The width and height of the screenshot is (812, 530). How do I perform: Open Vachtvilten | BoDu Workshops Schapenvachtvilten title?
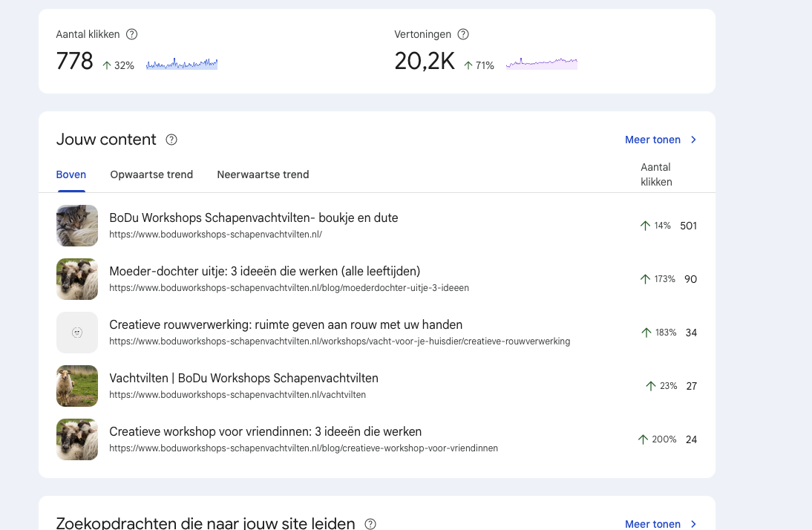tap(244, 379)
